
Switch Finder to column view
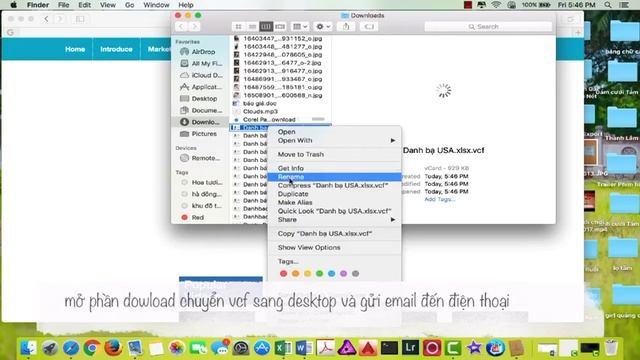pos(266,27)
